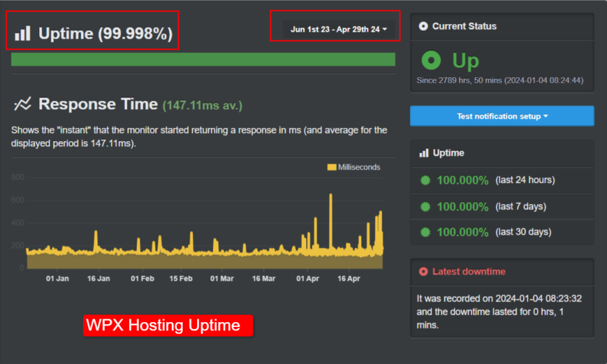
Task: Click the Current Status header dot icon
Action: tap(423, 26)
